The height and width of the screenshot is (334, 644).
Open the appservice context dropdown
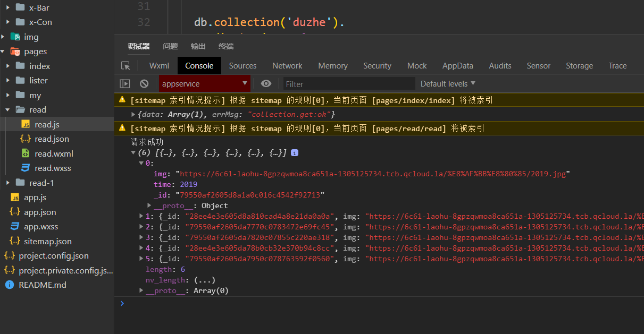pyautogui.click(x=204, y=83)
